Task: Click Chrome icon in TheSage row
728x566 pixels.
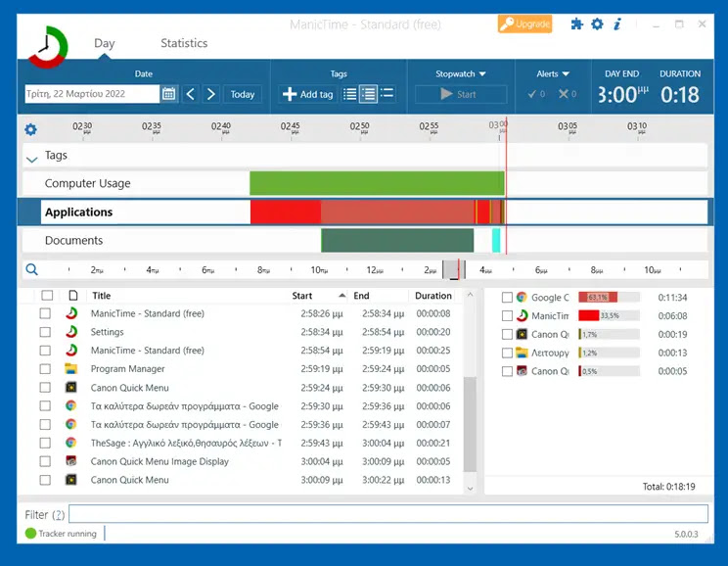Action: 71,443
